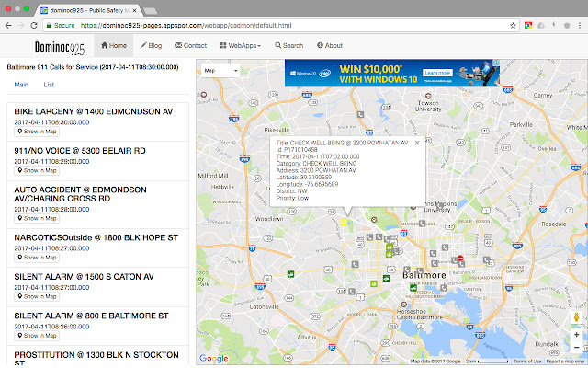Click the yellow highlighted map marker
The image size is (588, 368).
click(x=344, y=222)
